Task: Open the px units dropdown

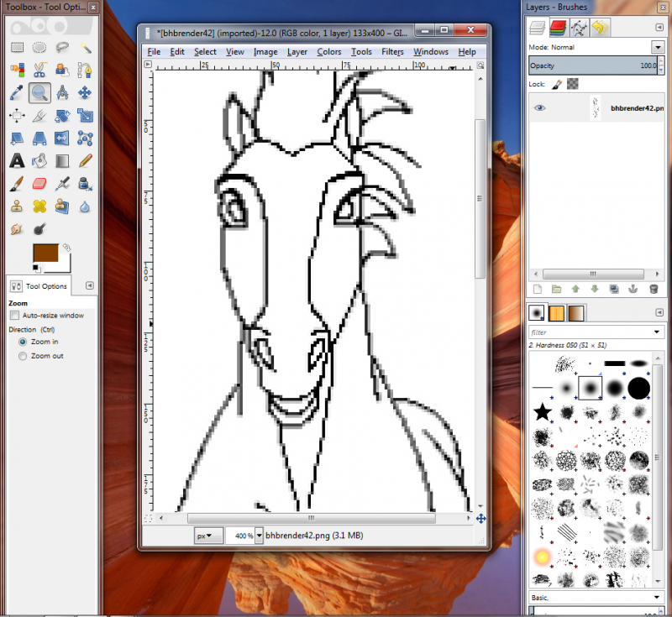Action: pos(208,536)
